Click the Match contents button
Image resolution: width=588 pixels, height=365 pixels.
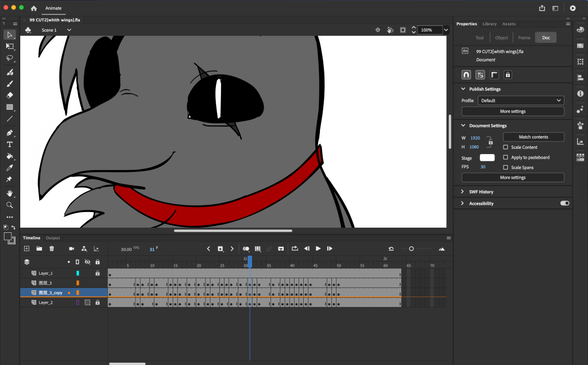(533, 137)
